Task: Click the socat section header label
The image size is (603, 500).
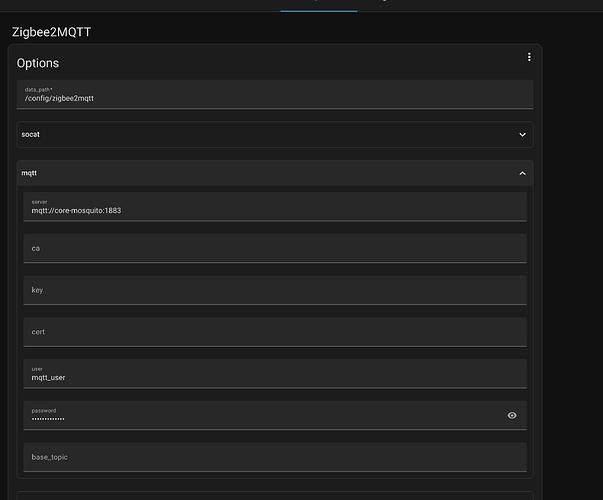Action: pos(31,134)
